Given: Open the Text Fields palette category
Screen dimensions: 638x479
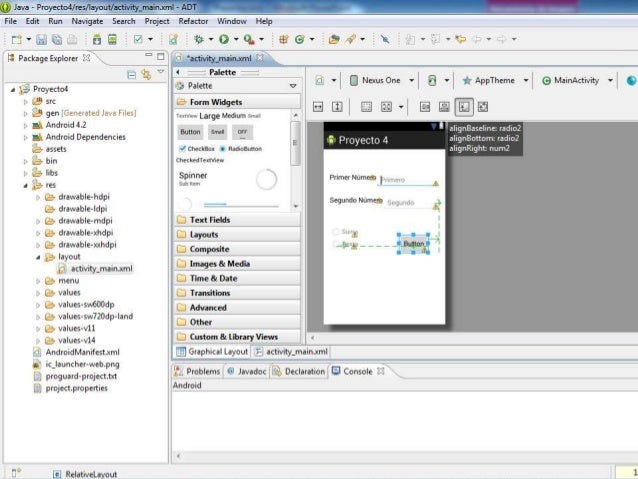Looking at the screenshot, I should point(210,219).
